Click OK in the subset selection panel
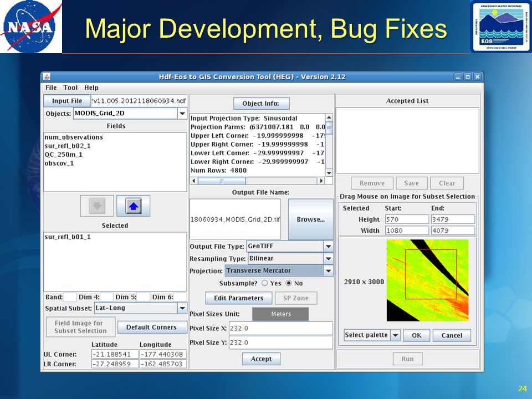 coord(417,336)
